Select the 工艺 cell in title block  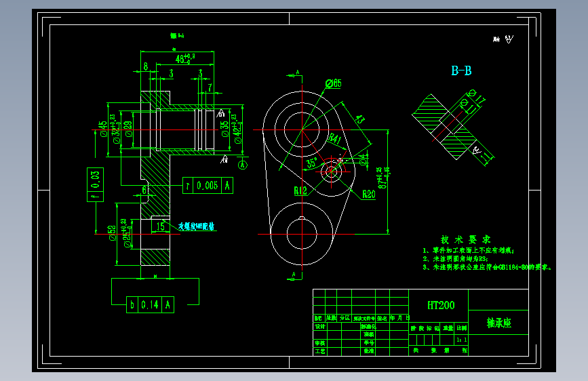click(320, 351)
